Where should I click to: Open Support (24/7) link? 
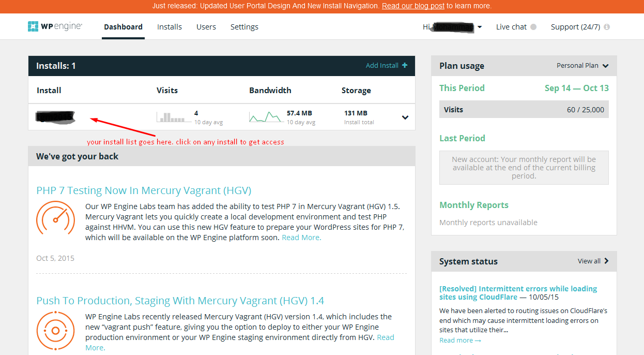pos(575,27)
